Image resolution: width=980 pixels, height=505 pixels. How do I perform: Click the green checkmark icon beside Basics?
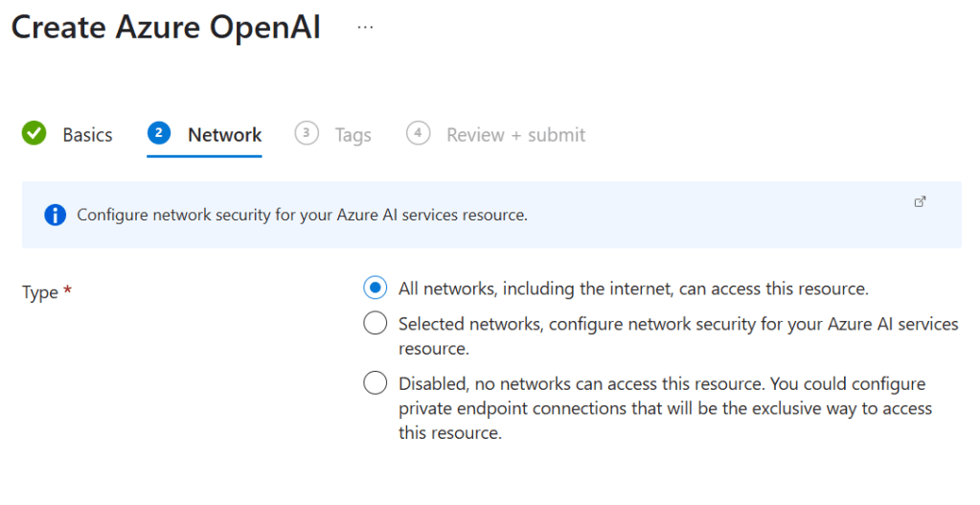[x=34, y=133]
